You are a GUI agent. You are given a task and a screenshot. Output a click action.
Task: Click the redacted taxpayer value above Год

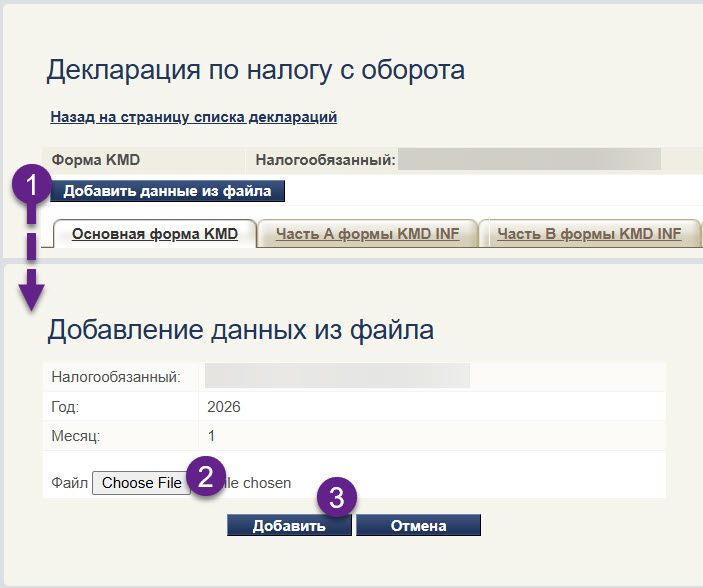(x=337, y=376)
